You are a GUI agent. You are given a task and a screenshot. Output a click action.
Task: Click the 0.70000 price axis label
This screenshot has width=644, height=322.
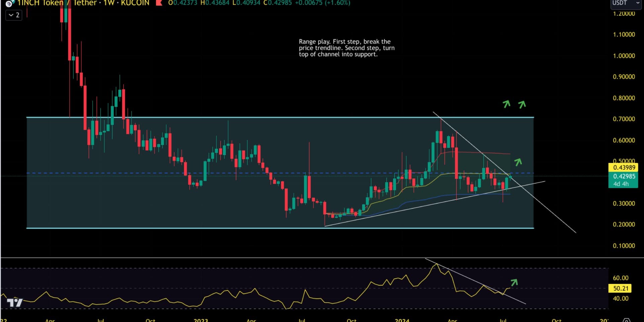coord(624,119)
